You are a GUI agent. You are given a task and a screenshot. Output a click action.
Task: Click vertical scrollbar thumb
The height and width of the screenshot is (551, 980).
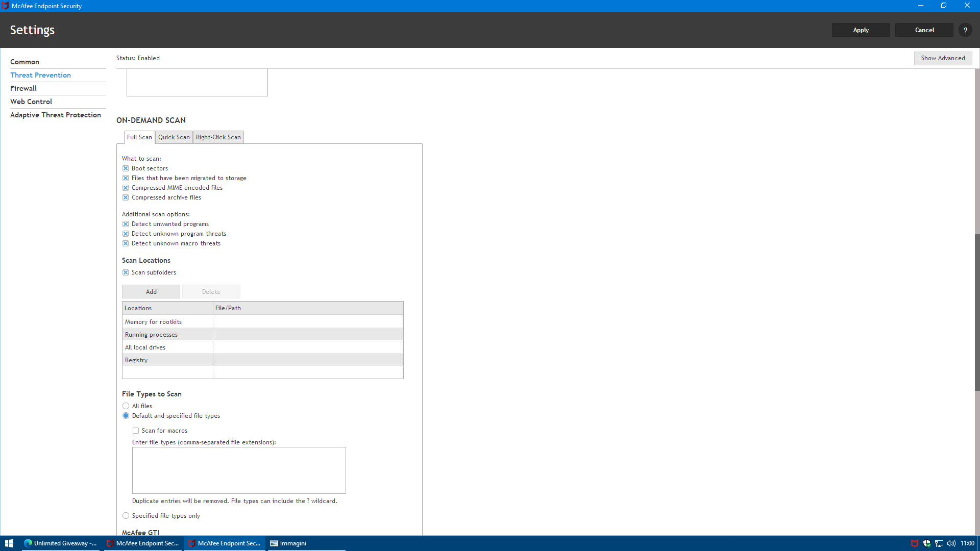point(977,312)
